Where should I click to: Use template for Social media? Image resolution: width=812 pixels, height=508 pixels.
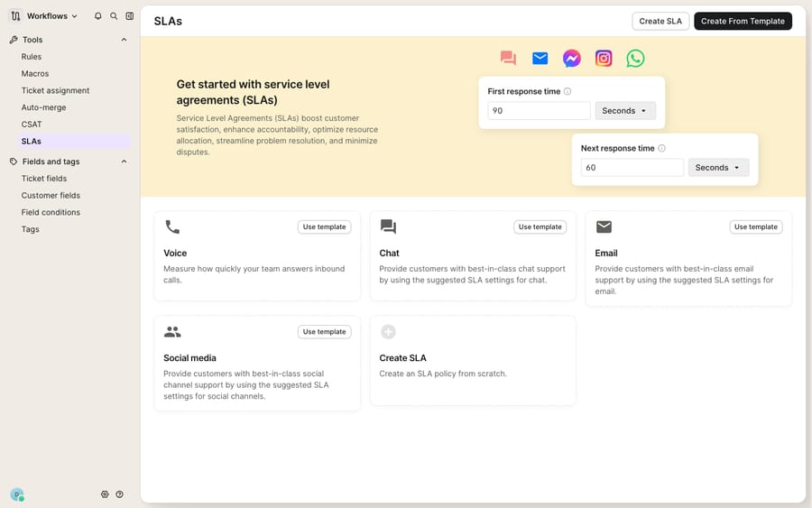[x=324, y=331]
